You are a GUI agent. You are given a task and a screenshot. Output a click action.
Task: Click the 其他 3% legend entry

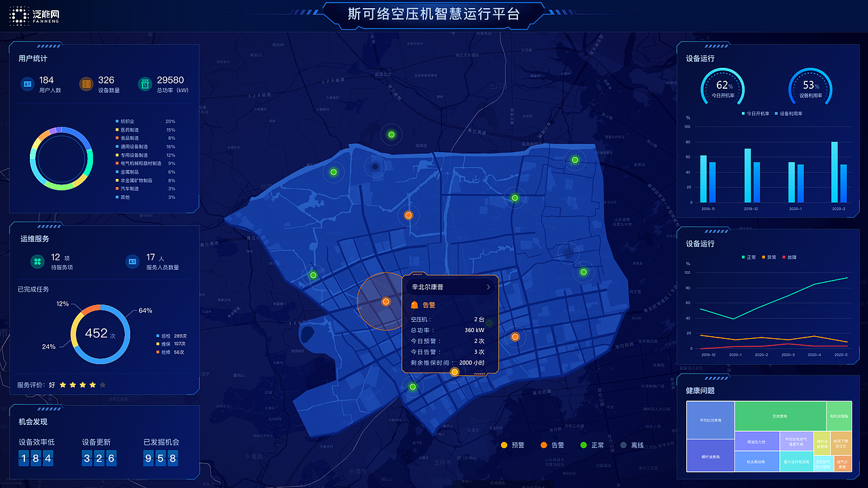(x=145, y=197)
